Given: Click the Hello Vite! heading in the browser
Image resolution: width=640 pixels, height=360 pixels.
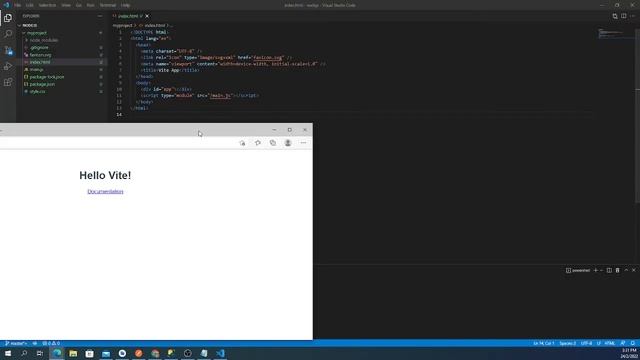Looking at the screenshot, I should pyautogui.click(x=105, y=176).
